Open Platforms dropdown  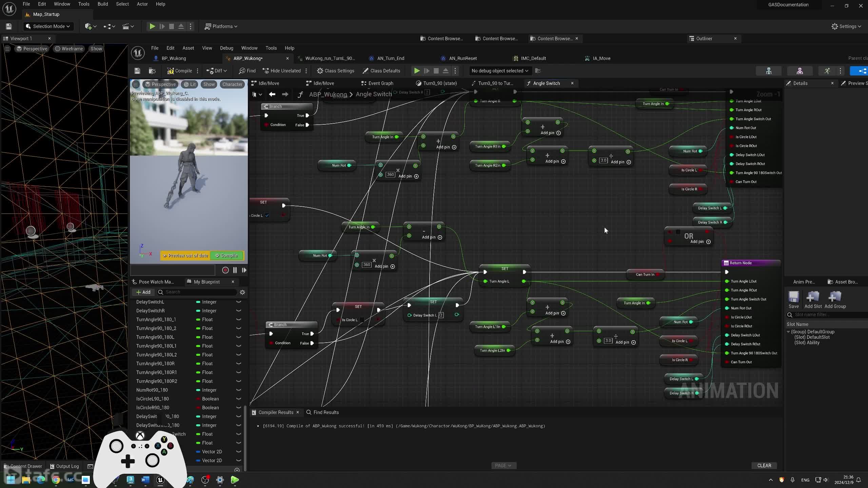(x=221, y=26)
